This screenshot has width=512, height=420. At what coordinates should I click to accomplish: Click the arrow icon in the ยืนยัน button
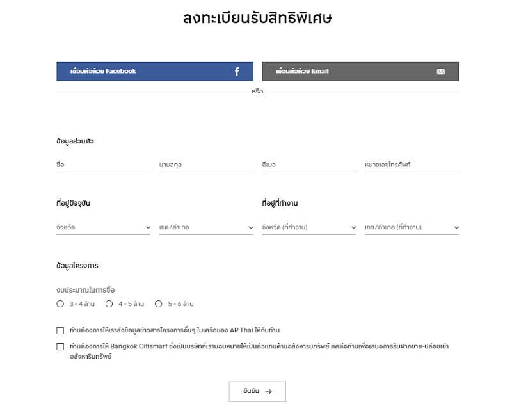pyautogui.click(x=268, y=391)
